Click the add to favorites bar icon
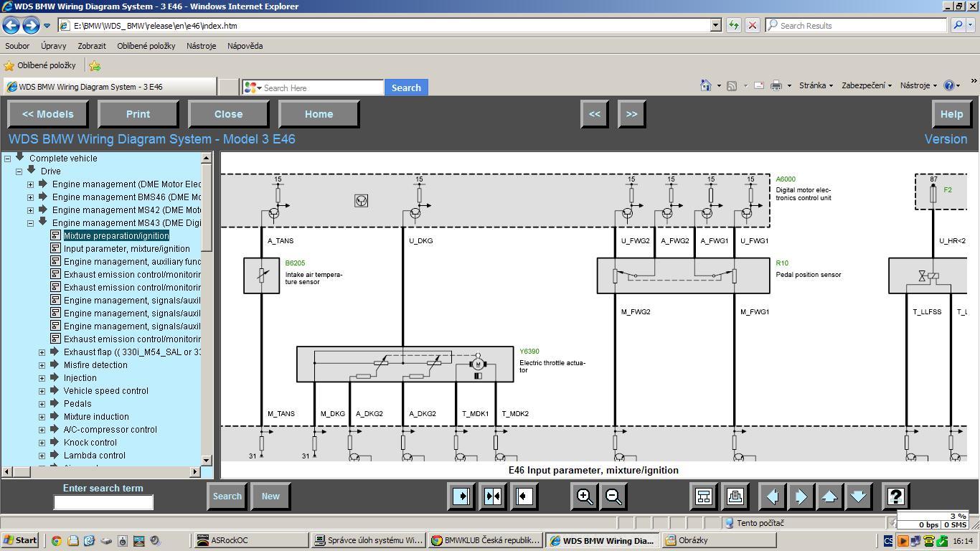The width and height of the screenshot is (980, 551). click(95, 65)
